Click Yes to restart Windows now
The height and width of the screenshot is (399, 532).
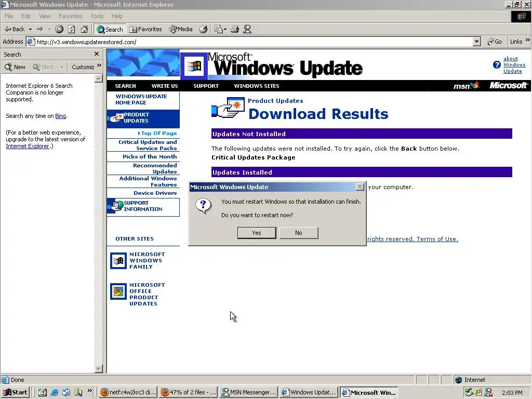pos(257,233)
